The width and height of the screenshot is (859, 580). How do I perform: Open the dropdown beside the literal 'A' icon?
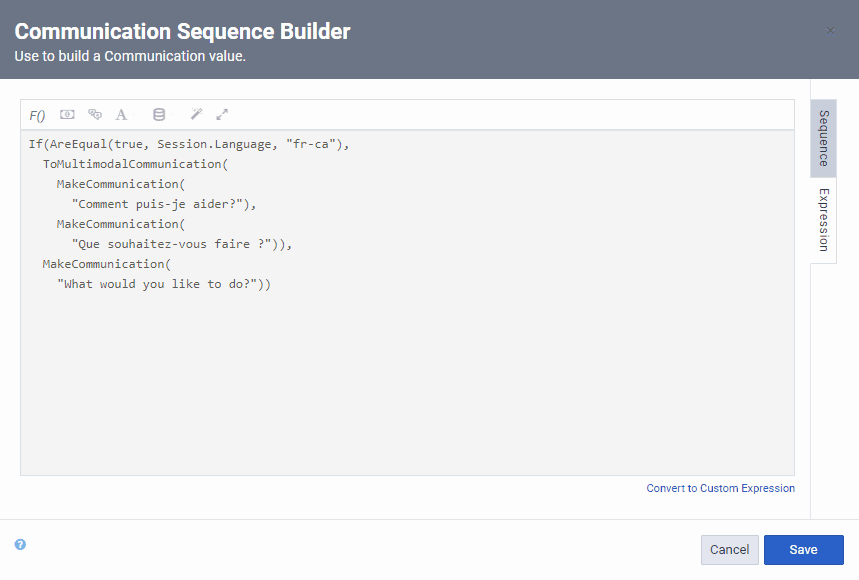tap(133, 114)
